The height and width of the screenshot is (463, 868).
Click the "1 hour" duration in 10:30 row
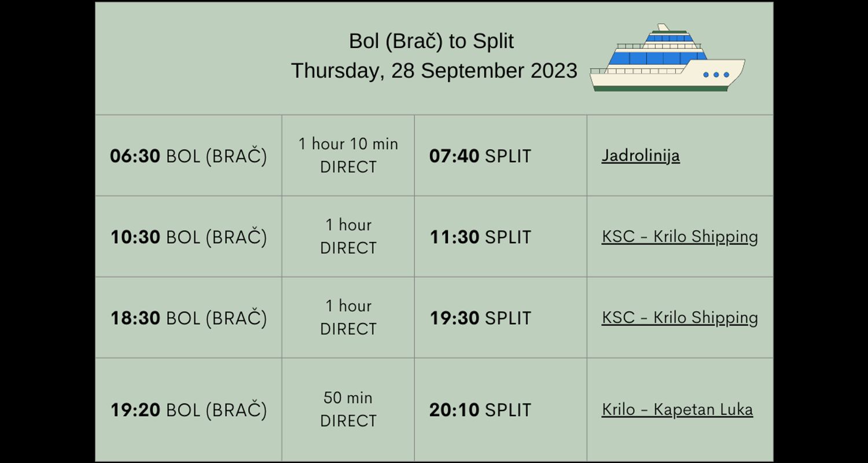click(x=348, y=225)
